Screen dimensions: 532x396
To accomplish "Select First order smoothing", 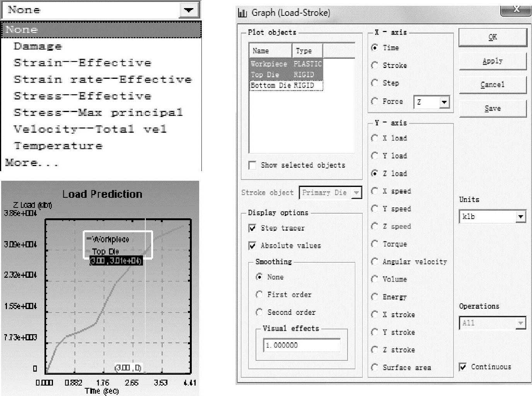I will coord(259,295).
